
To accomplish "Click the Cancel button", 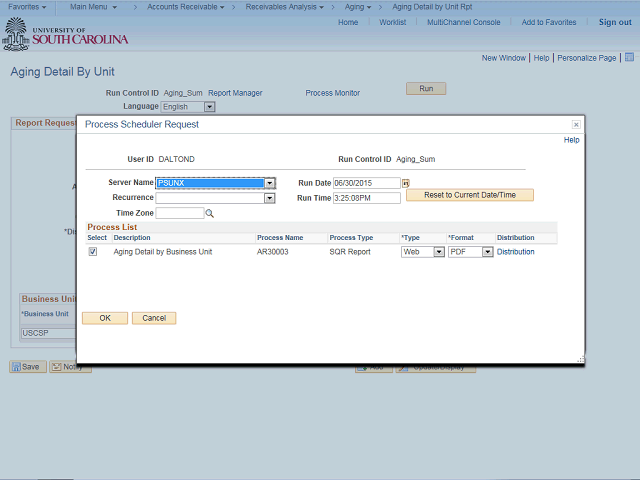I will (x=154, y=318).
